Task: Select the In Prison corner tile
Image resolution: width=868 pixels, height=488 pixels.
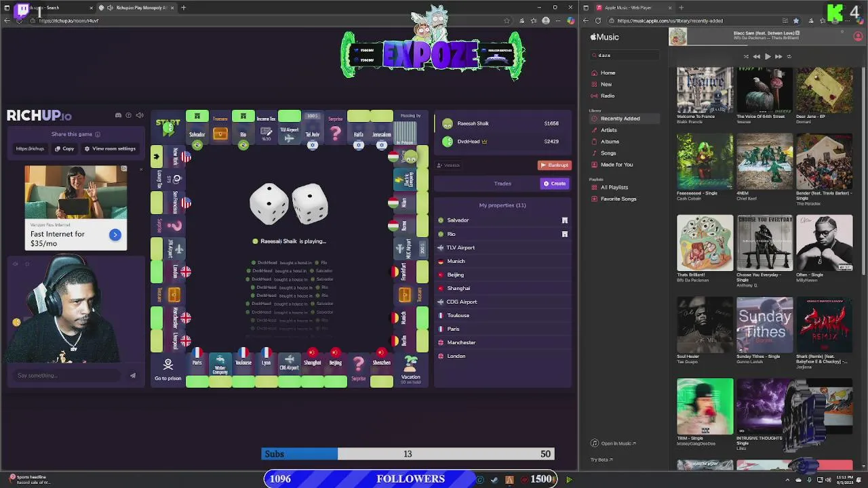Action: 410,128
